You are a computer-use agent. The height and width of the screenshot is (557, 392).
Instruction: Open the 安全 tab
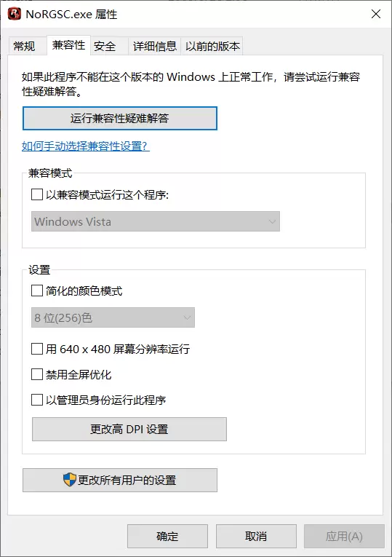105,46
